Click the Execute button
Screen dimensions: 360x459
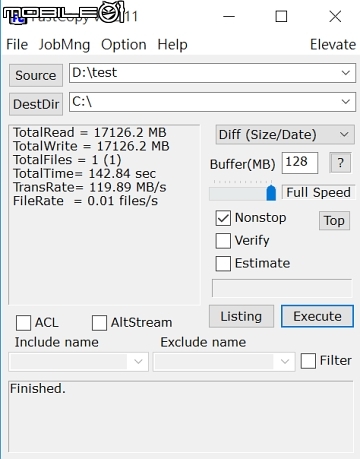pyautogui.click(x=317, y=316)
